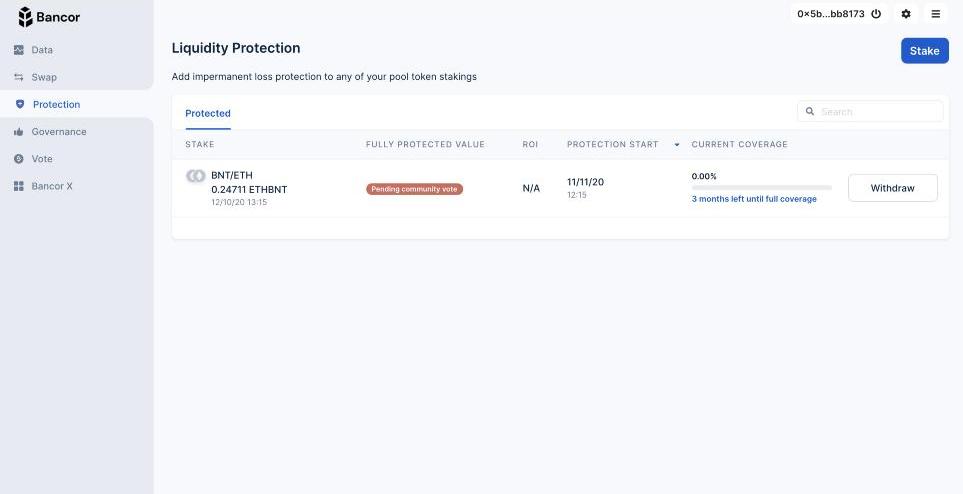Screen dimensions: 963x494
Task: Click the blue Stake button
Action: (924, 51)
